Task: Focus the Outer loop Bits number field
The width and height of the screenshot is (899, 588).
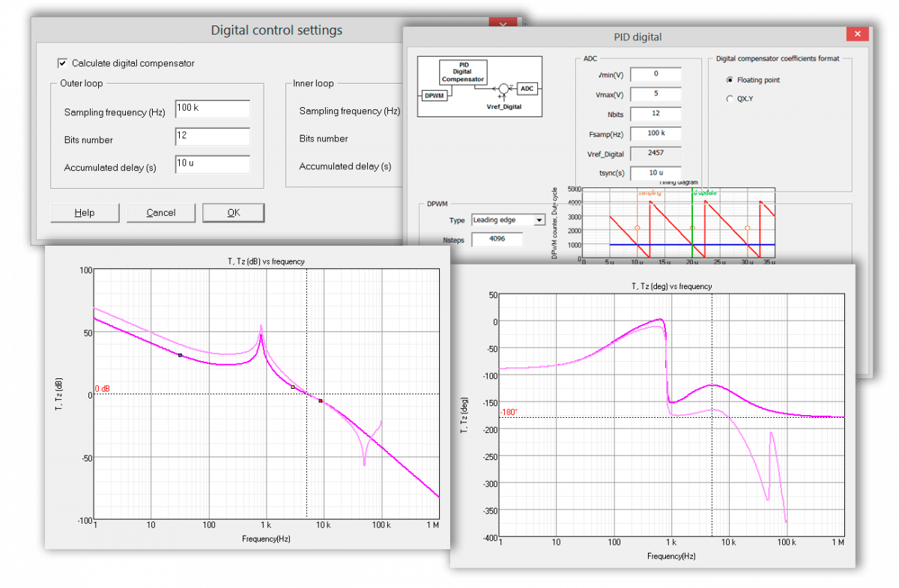Action: click(212, 136)
